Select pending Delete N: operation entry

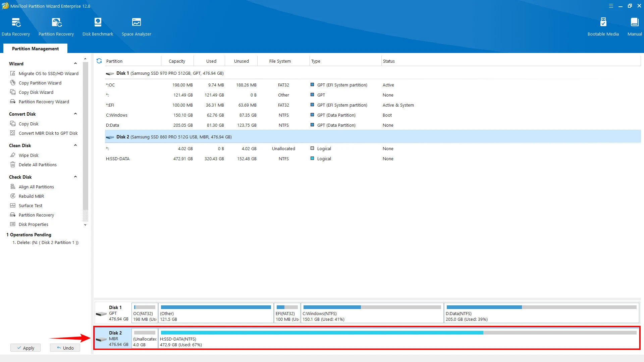pos(45,242)
